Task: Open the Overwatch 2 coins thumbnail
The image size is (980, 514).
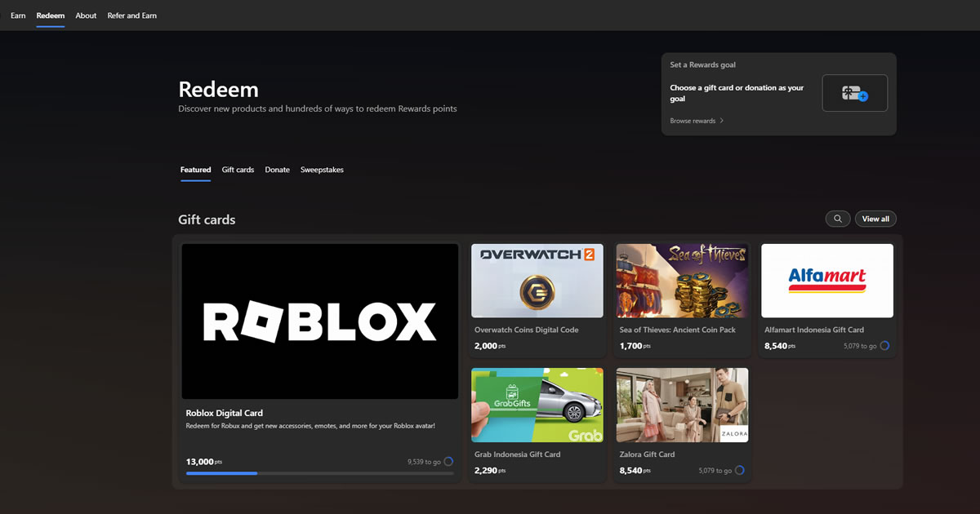Action: [537, 281]
